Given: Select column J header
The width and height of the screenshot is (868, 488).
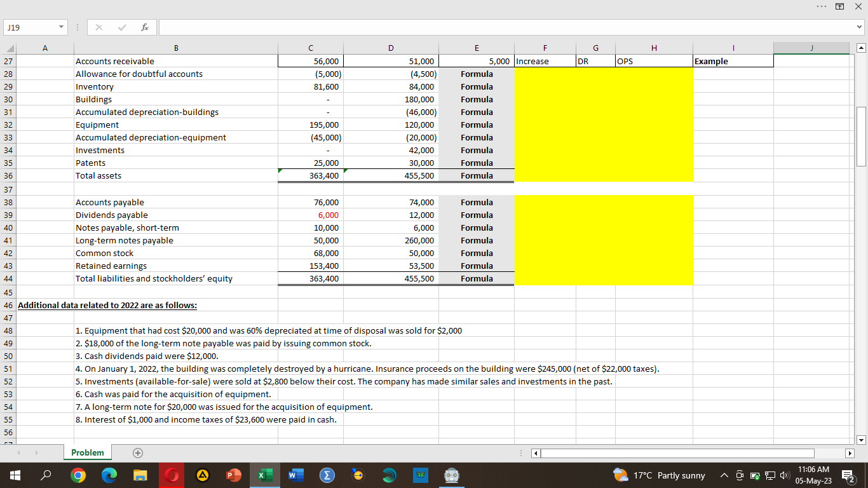Looking at the screenshot, I should 811,49.
